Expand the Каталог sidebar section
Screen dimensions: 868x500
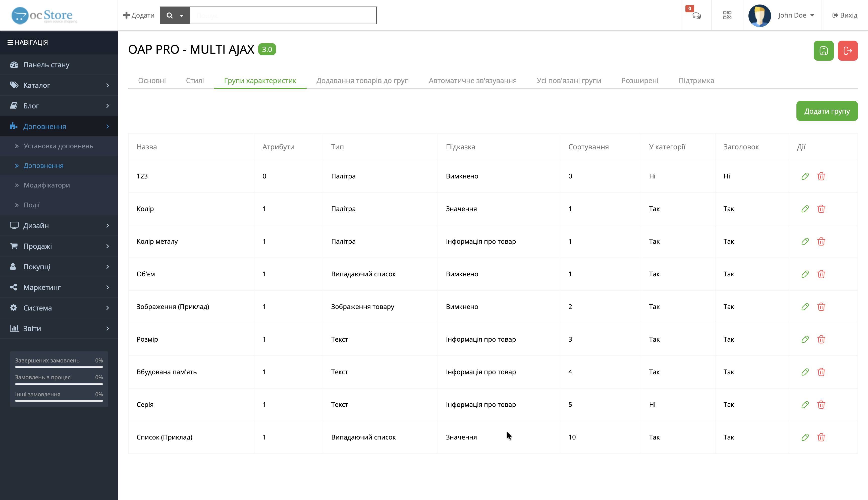pyautogui.click(x=59, y=85)
